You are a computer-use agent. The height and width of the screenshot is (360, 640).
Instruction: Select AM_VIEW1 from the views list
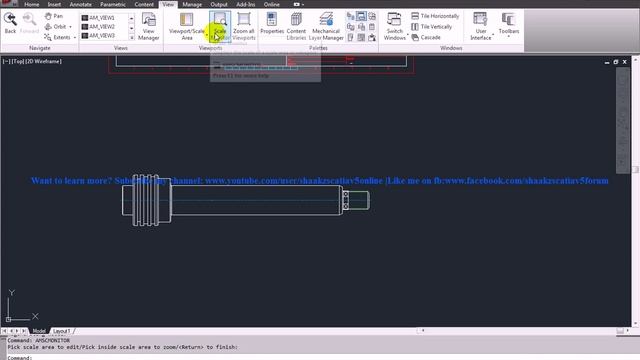pyautogui.click(x=98, y=18)
